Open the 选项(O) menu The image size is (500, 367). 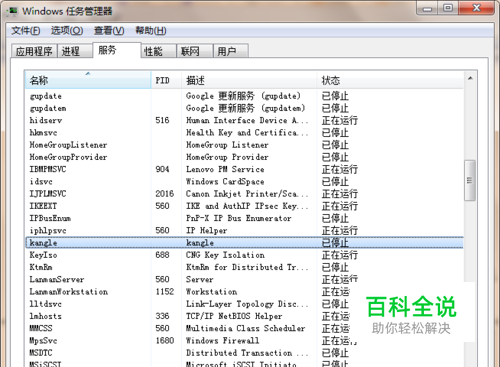click(x=67, y=31)
